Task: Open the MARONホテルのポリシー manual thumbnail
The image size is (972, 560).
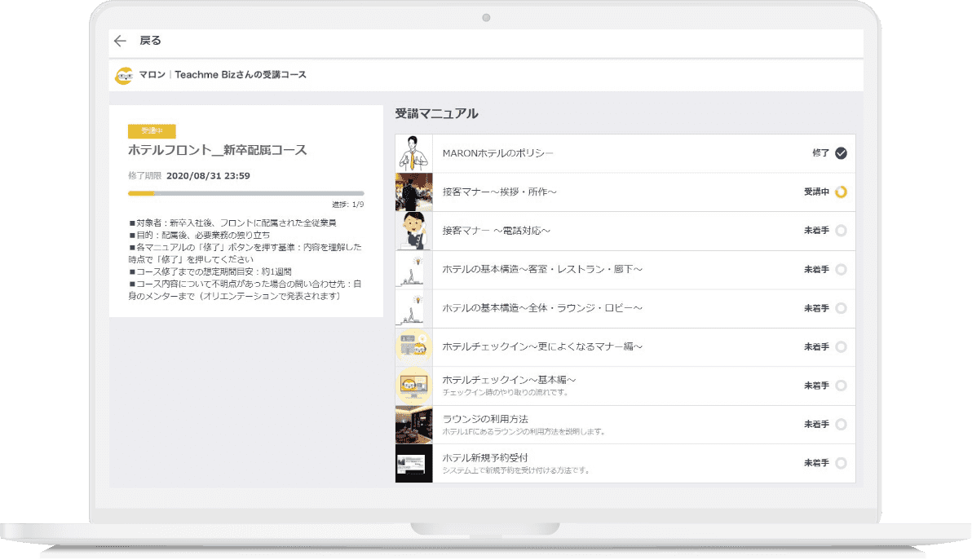Action: [x=413, y=153]
